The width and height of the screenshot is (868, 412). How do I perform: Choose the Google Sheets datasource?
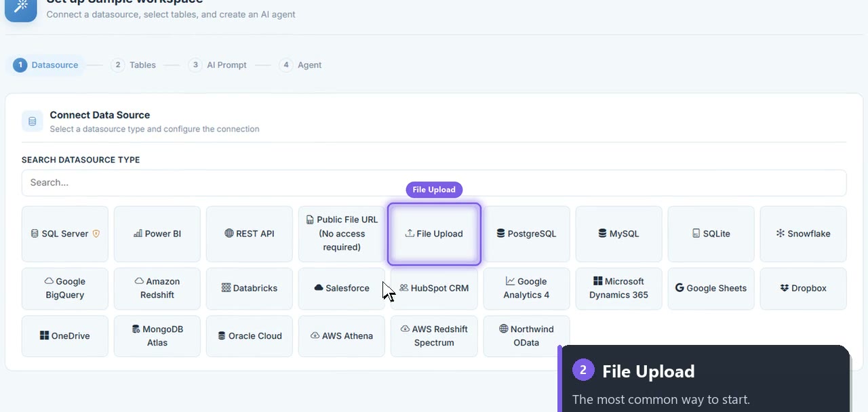[x=711, y=288]
